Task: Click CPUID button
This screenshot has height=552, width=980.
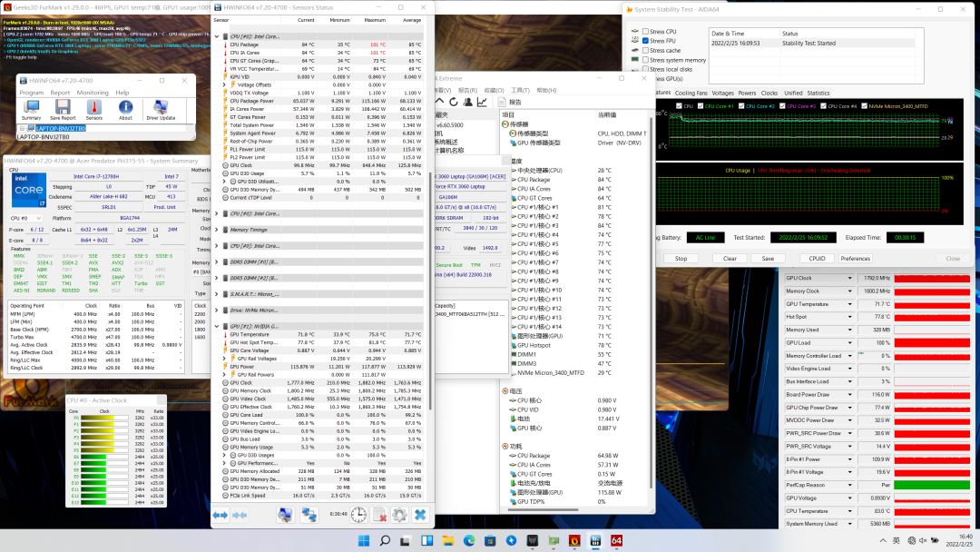Action: 817,258
